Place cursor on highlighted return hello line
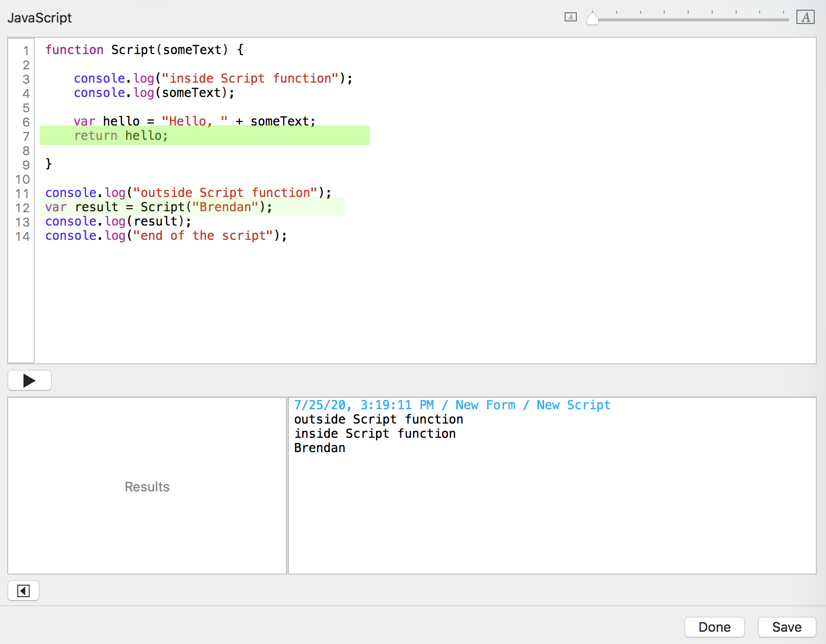 click(121, 136)
